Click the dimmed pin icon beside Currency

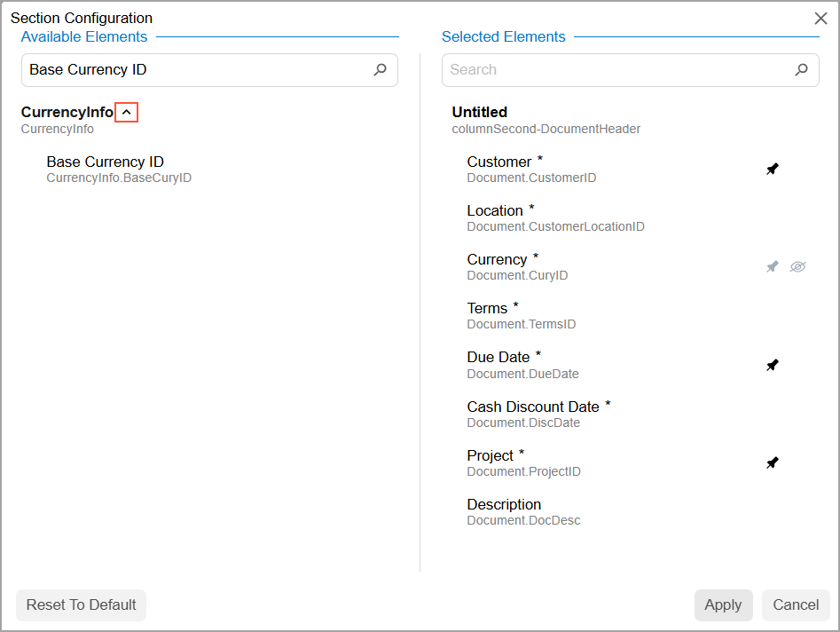point(773,266)
